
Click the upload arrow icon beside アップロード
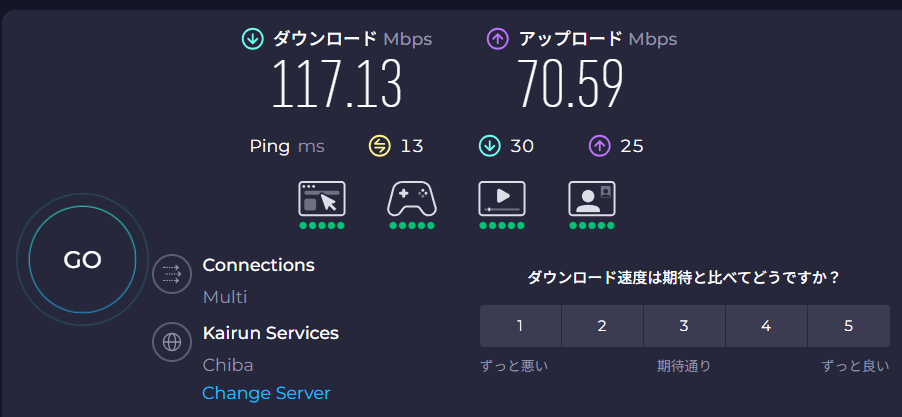(497, 39)
